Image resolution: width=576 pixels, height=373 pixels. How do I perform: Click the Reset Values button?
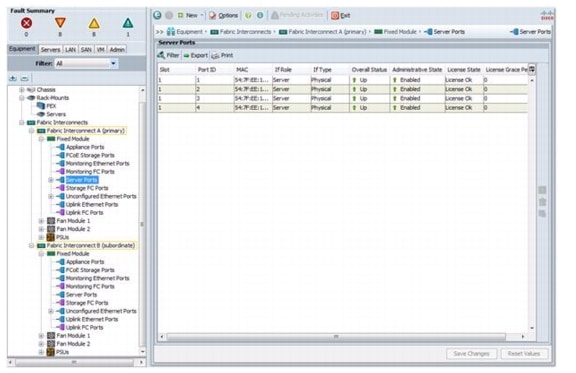point(524,354)
